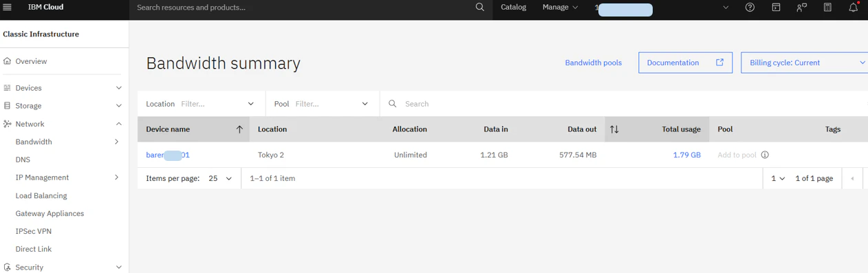Viewport: 868px width, 273px height.
Task: Click the Data in column header
Action: (496, 129)
